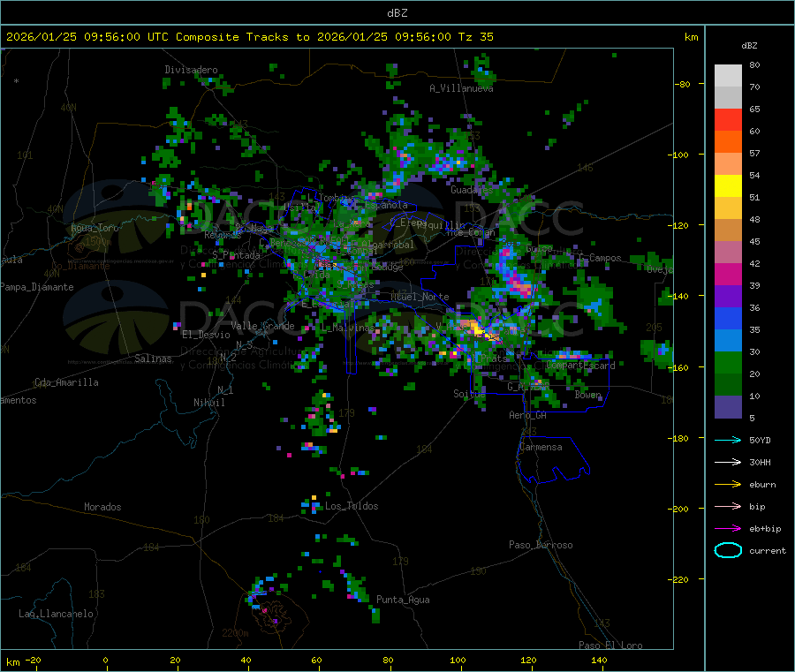Pick the magenta 39–42 dBZ color swatch
This screenshot has height=672, width=795.
(x=728, y=274)
